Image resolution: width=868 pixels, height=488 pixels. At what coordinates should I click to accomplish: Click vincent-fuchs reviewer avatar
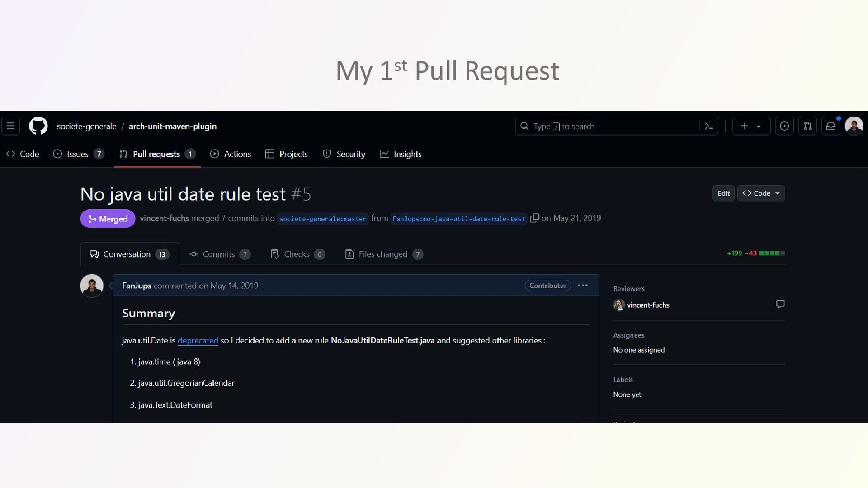click(x=619, y=305)
